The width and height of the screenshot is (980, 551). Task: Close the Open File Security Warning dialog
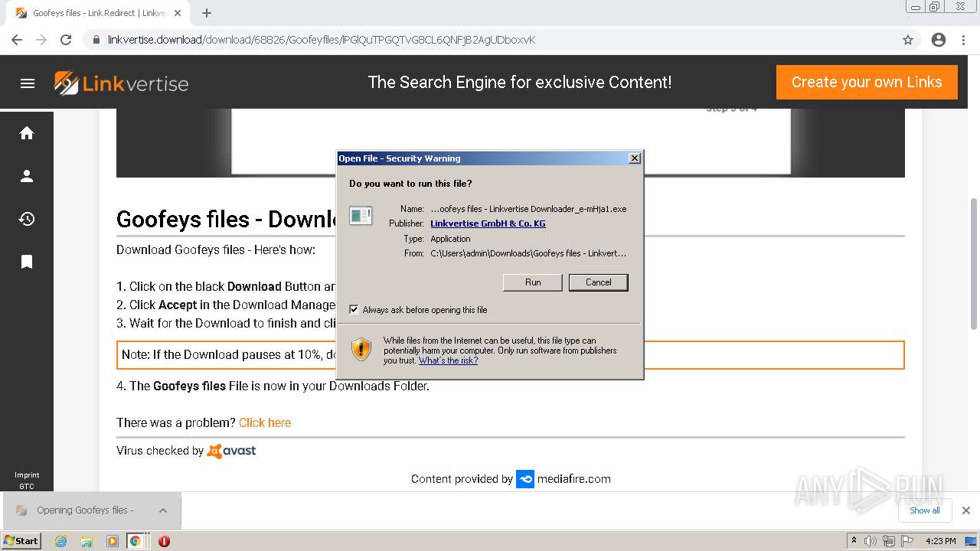[x=635, y=158]
